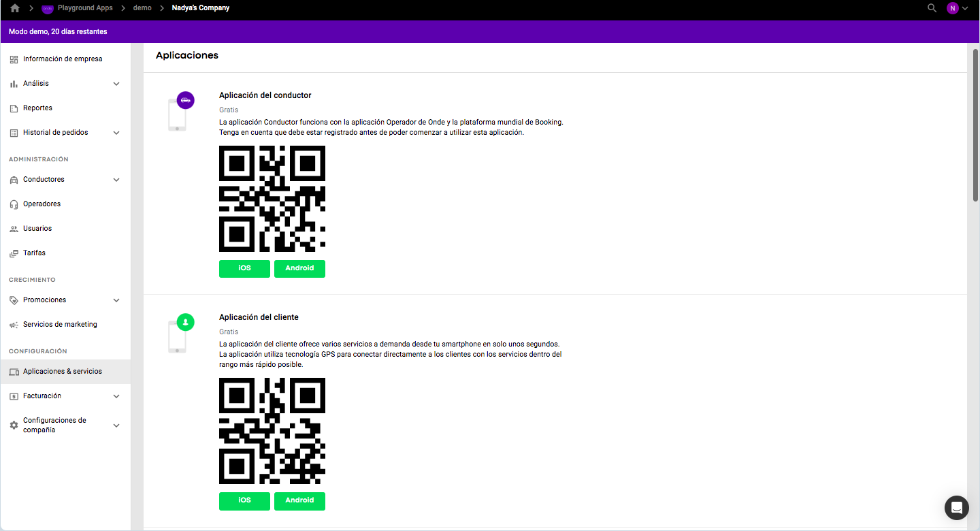
Task: Click the Servicios de marketing megaphone icon
Action: point(14,325)
